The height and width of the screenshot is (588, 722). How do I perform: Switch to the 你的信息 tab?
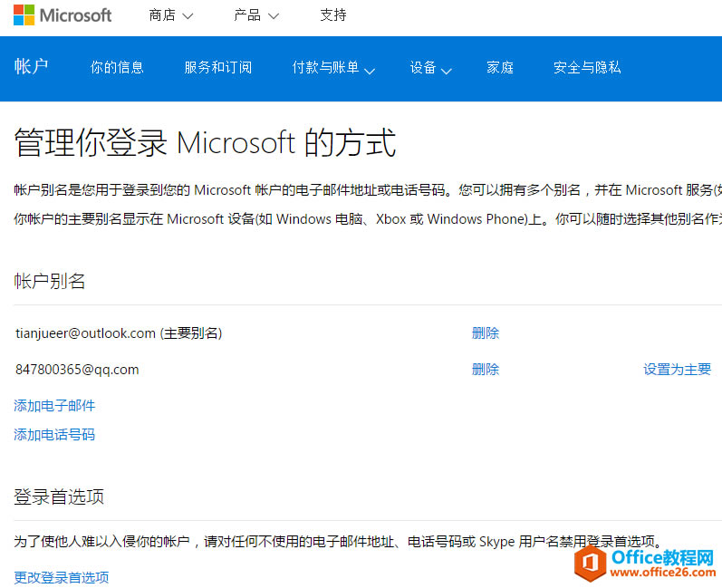(117, 68)
